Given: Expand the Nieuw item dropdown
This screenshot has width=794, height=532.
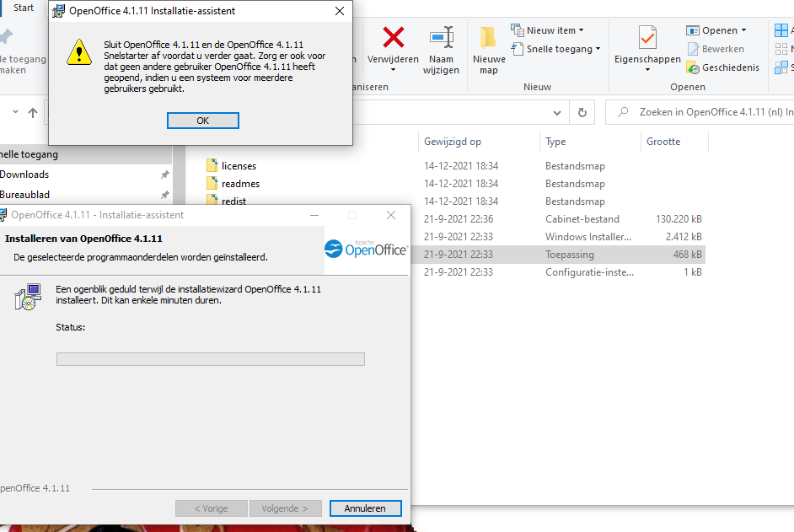Looking at the screenshot, I should point(548,30).
